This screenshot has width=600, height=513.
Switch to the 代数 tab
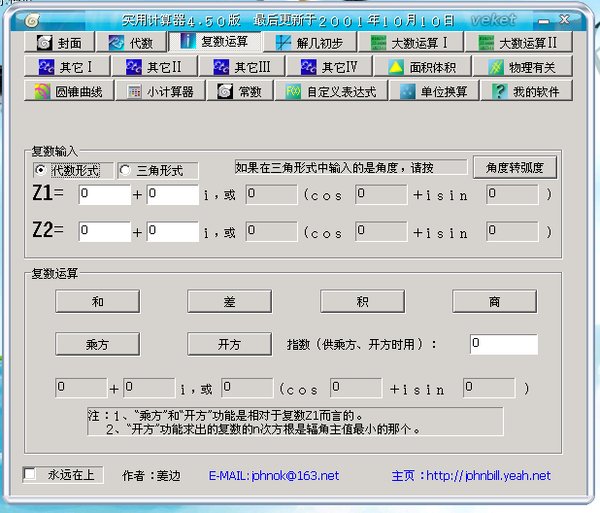pos(131,42)
